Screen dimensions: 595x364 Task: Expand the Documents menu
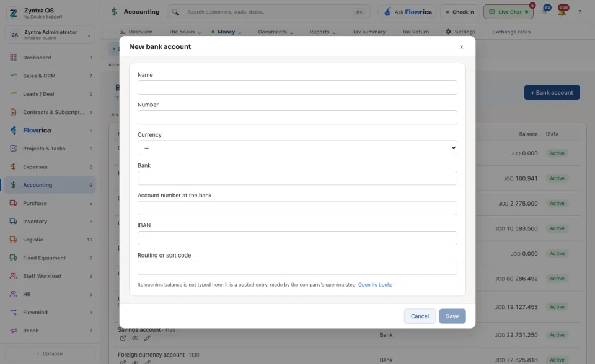(x=275, y=32)
